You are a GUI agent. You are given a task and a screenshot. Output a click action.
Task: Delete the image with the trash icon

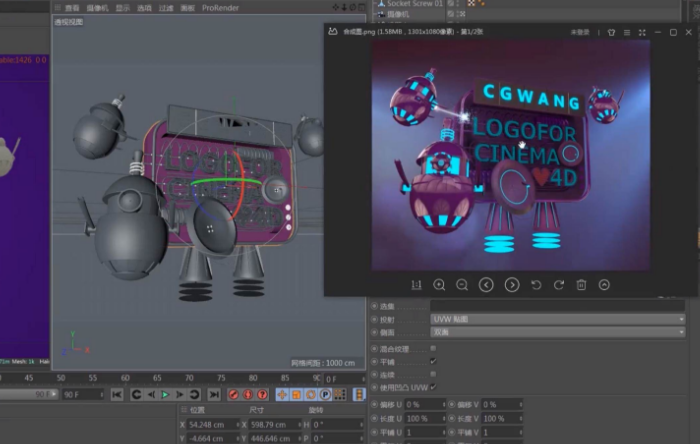581,285
